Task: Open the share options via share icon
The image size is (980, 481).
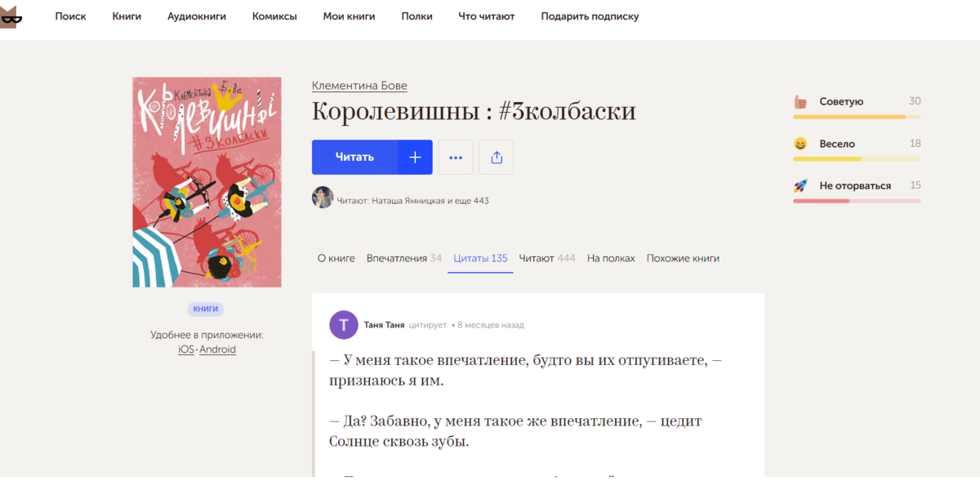Action: click(x=496, y=157)
